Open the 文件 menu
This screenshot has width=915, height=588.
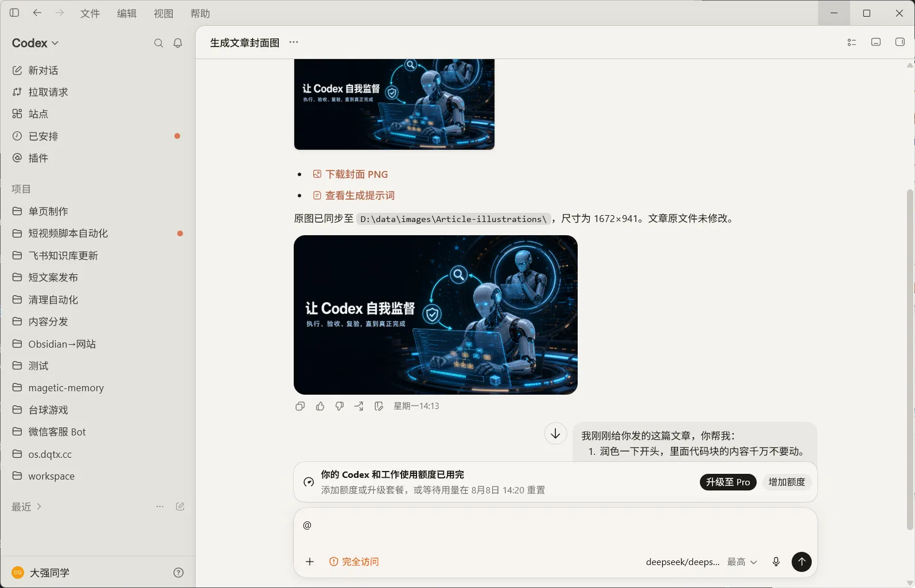[90, 13]
